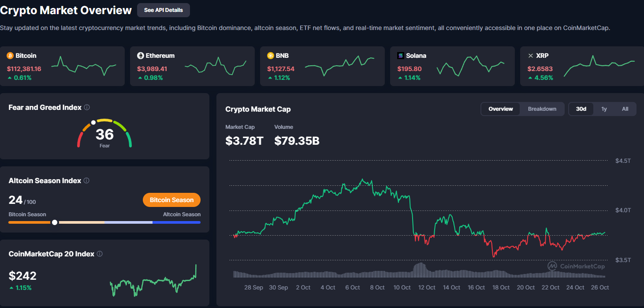This screenshot has height=308, width=644.
Task: Select the 30d time range
Action: pos(581,109)
